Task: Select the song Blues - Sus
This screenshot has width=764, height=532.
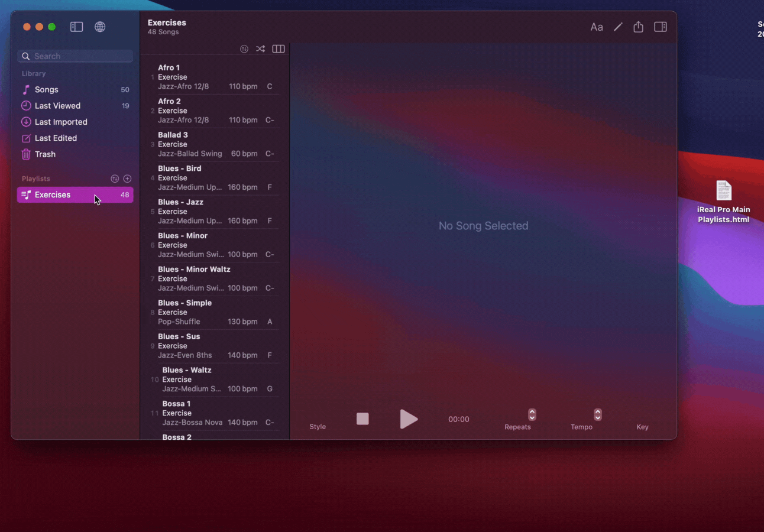Action: point(215,346)
